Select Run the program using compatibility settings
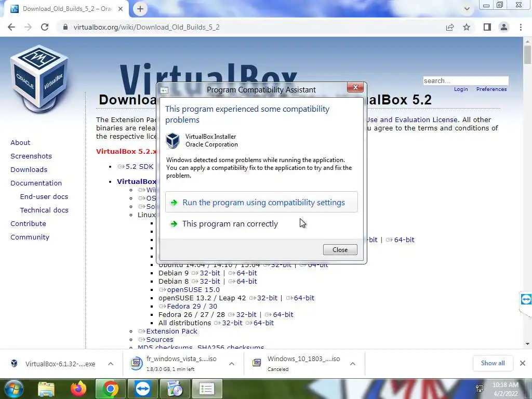532x399 pixels. tap(261, 202)
